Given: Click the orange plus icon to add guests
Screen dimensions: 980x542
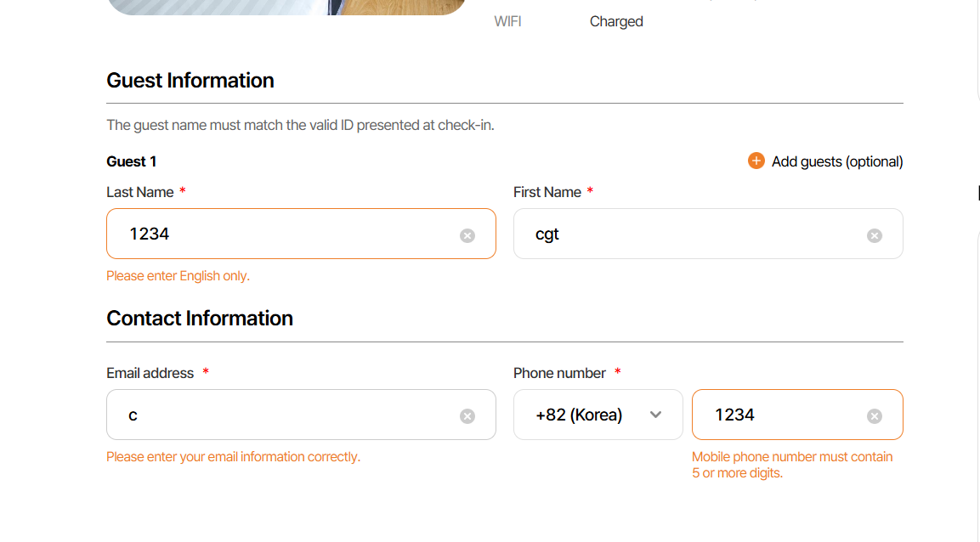Looking at the screenshot, I should 756,161.
